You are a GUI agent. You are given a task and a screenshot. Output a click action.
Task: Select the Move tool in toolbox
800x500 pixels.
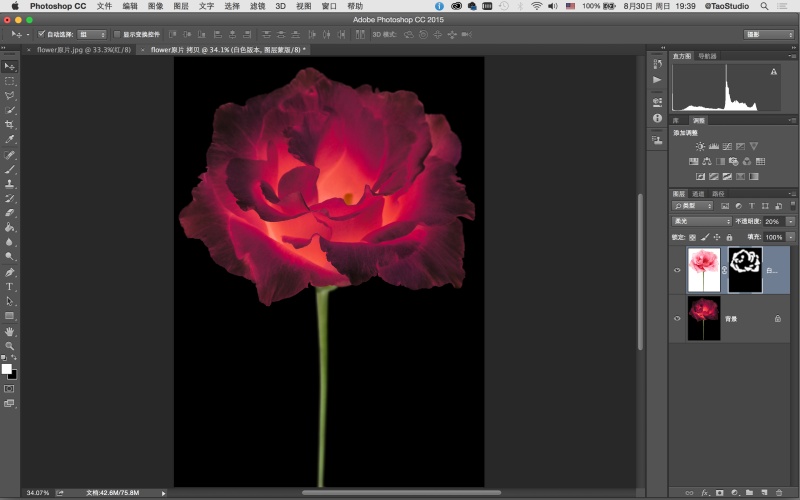point(9,67)
